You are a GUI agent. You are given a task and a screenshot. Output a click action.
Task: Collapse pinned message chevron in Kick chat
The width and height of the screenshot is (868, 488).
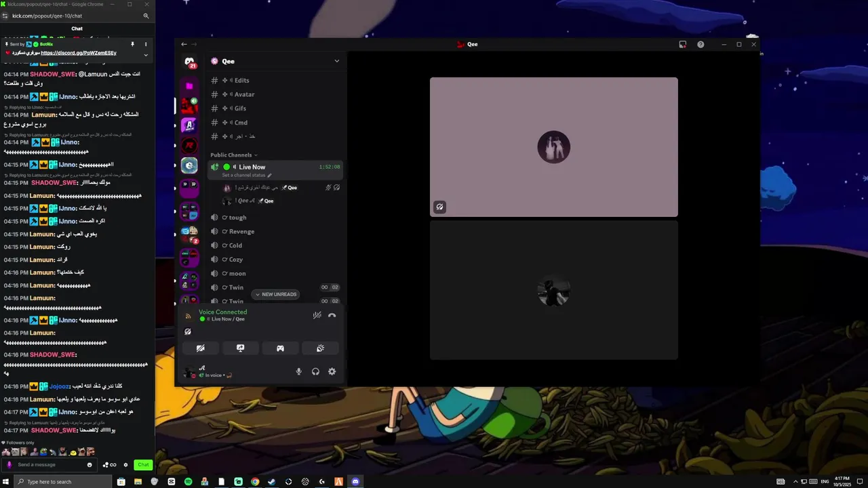tap(145, 55)
